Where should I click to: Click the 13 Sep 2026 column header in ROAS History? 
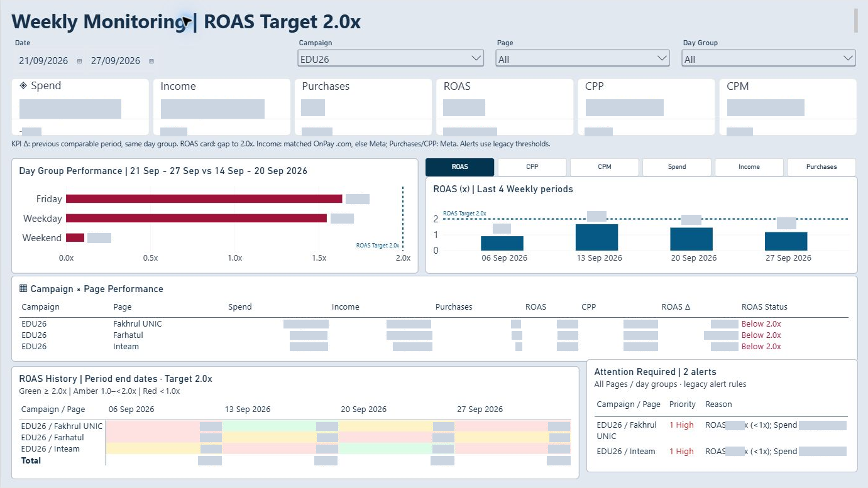(x=248, y=409)
